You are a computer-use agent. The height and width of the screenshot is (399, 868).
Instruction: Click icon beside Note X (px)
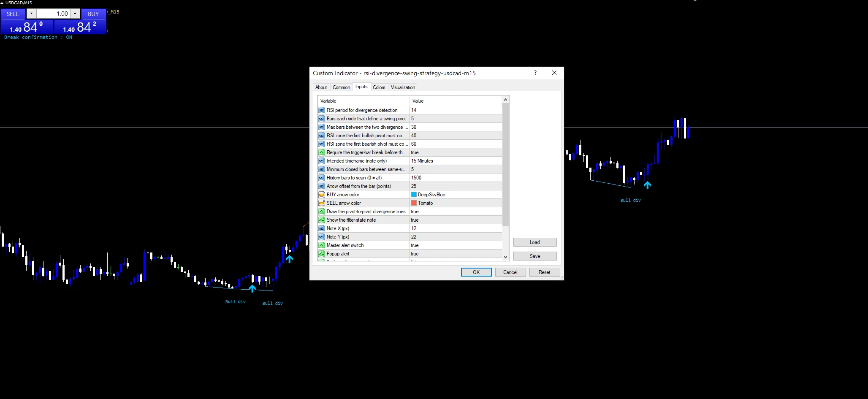coord(322,228)
